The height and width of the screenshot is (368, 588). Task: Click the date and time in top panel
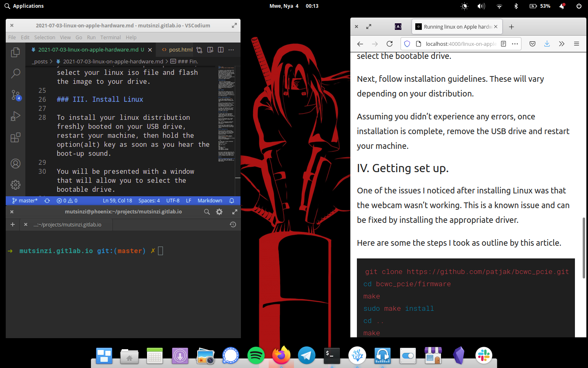coord(294,6)
